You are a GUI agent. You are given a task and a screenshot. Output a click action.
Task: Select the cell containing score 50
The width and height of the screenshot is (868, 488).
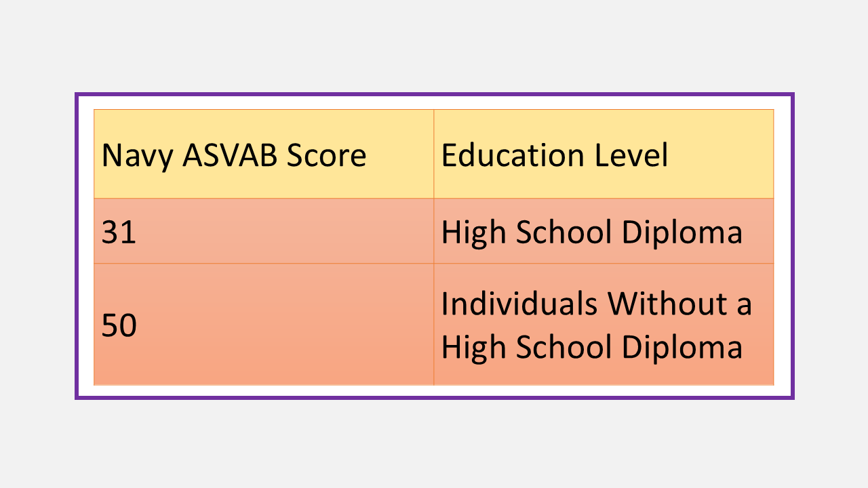tap(263, 325)
